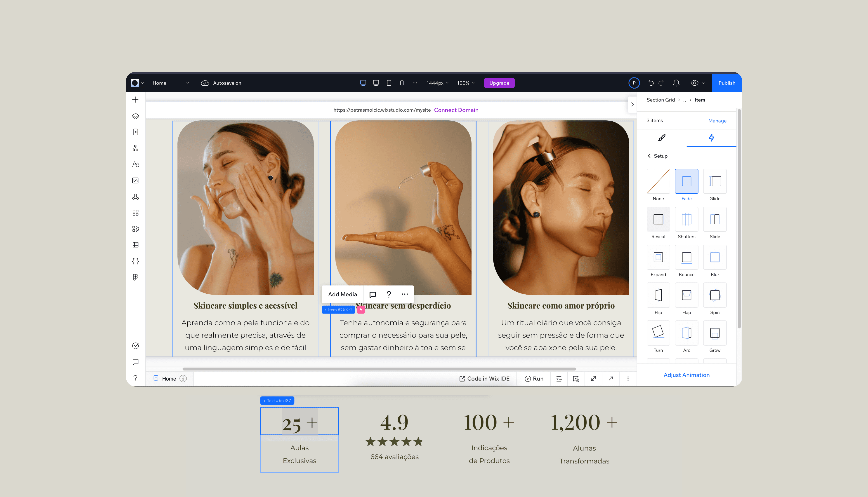Screen dimensions: 868x497
Task: Switch to mobile breakpoint icon
Action: [x=402, y=83]
